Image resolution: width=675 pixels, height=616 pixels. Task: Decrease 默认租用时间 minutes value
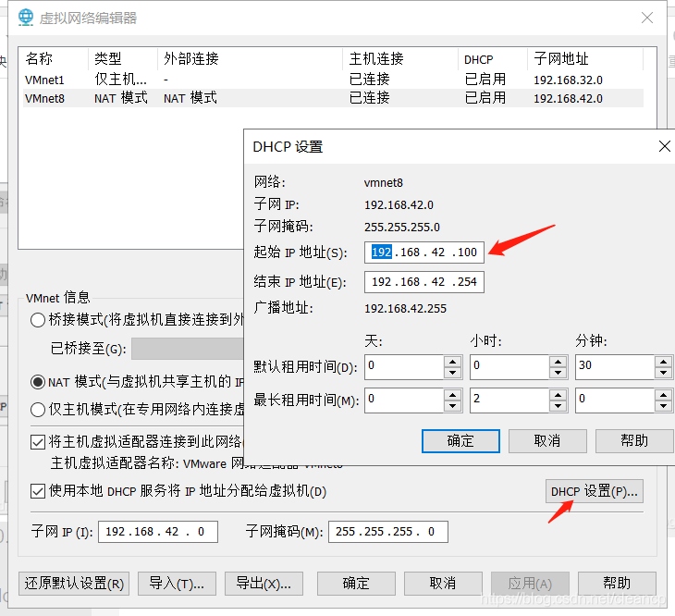[663, 373]
